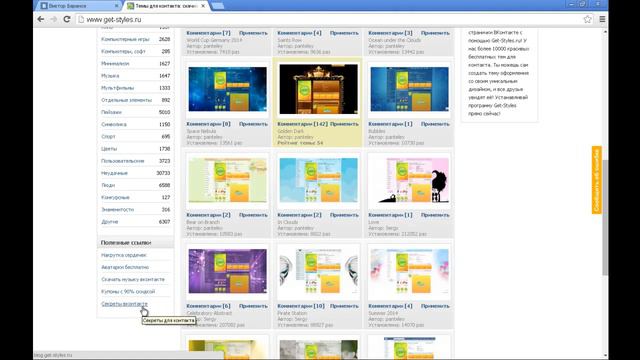Image resolution: width=640 pixels, height=360 pixels.
Task: Apply the Saints Row theme
Action: tap(344, 33)
